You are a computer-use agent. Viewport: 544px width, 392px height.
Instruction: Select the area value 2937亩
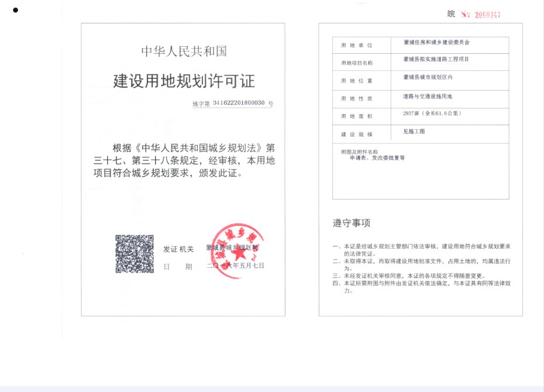coord(411,114)
